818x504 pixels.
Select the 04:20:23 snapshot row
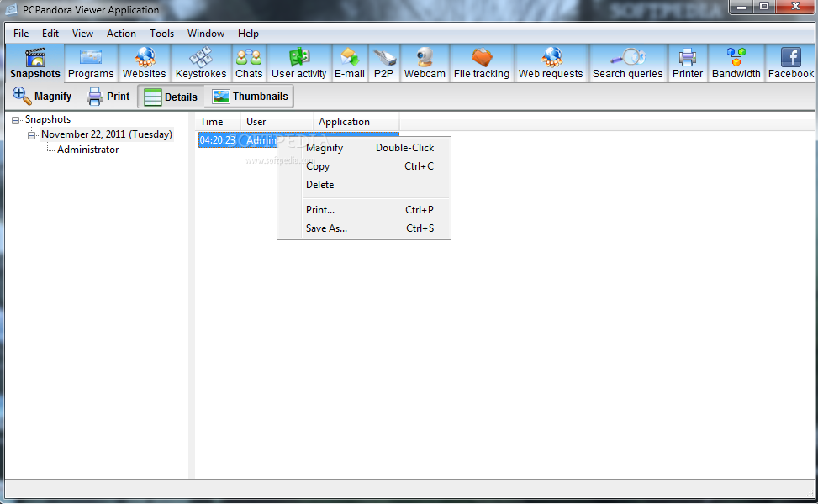(x=298, y=140)
